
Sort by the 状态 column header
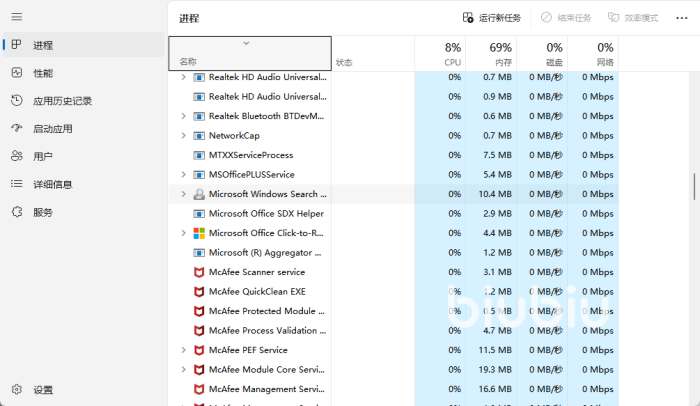pyautogui.click(x=373, y=54)
